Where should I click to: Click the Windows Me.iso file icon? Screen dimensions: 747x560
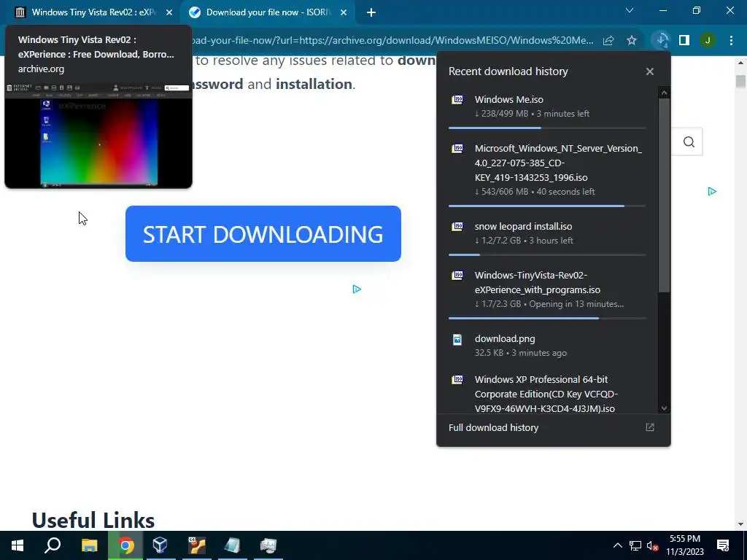coord(457,99)
